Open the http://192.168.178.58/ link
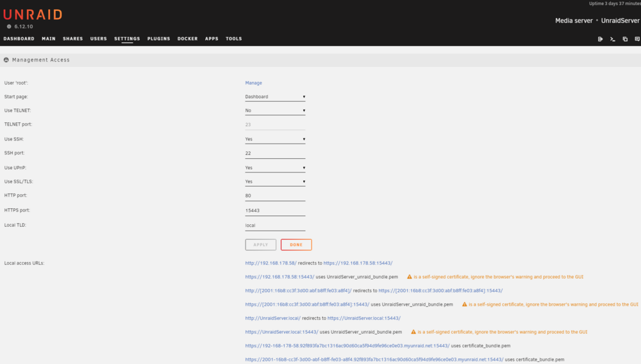 (x=271, y=263)
